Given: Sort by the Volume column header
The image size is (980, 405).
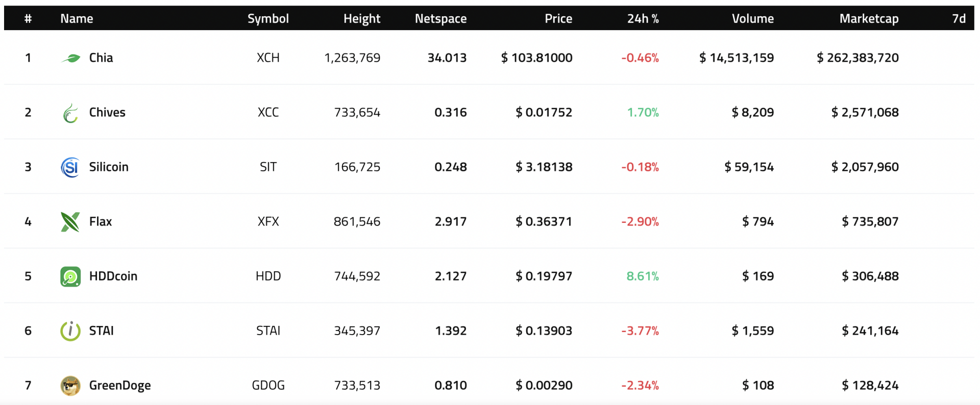Looking at the screenshot, I should pyautogui.click(x=752, y=19).
